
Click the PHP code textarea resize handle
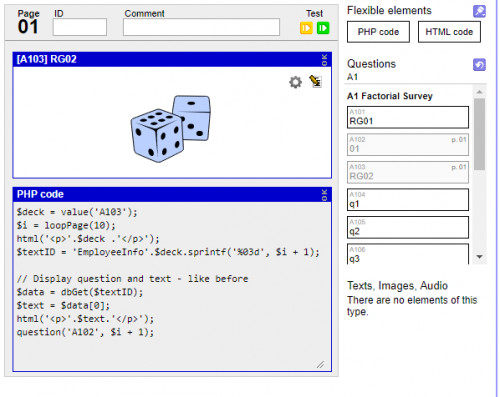[x=321, y=365]
